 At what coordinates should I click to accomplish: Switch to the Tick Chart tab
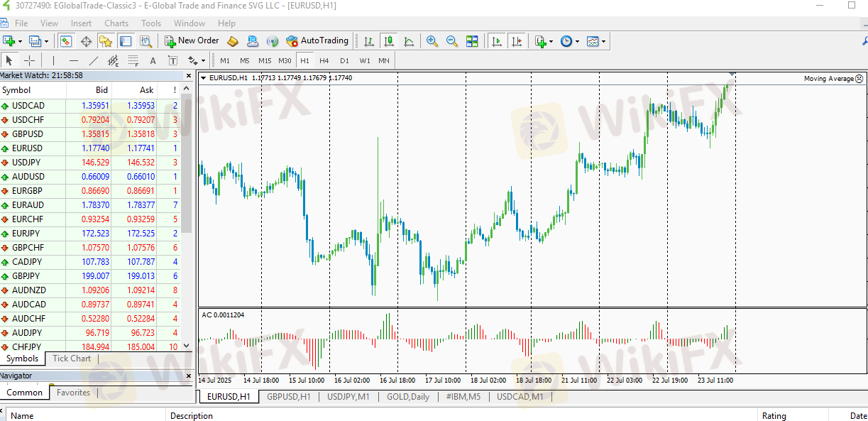click(72, 359)
